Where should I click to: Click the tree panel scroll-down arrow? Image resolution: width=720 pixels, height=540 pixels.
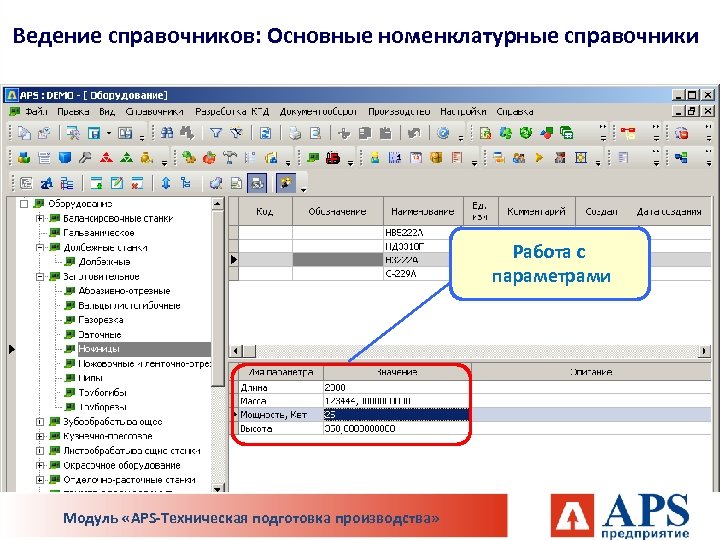point(217,488)
